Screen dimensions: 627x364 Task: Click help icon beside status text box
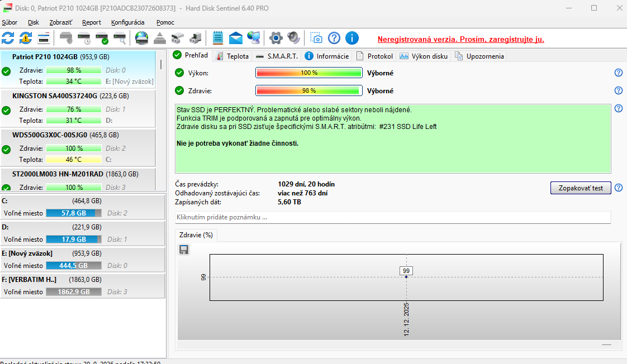(619, 108)
